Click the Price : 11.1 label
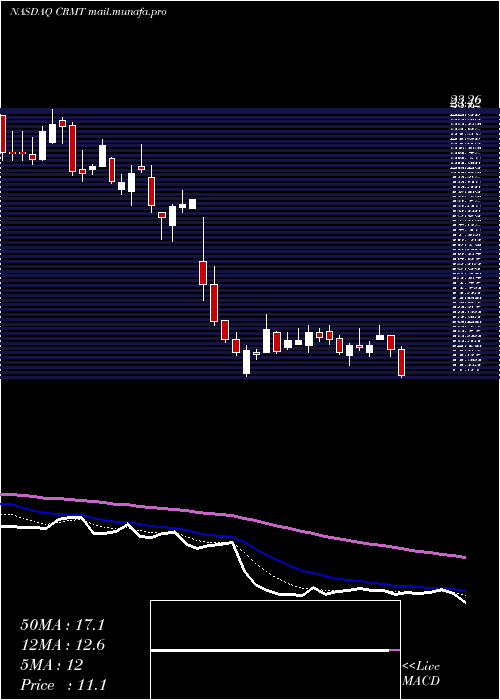Image resolution: width=500 pixels, height=700 pixels. pyautogui.click(x=63, y=685)
